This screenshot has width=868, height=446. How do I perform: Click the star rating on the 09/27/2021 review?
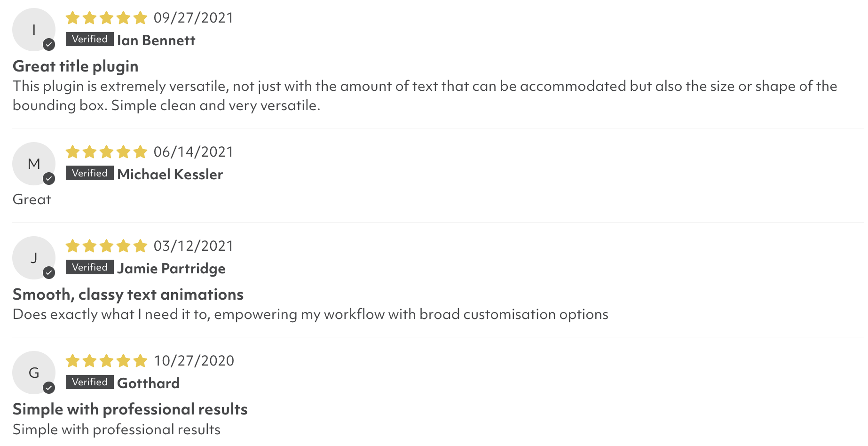pos(107,18)
